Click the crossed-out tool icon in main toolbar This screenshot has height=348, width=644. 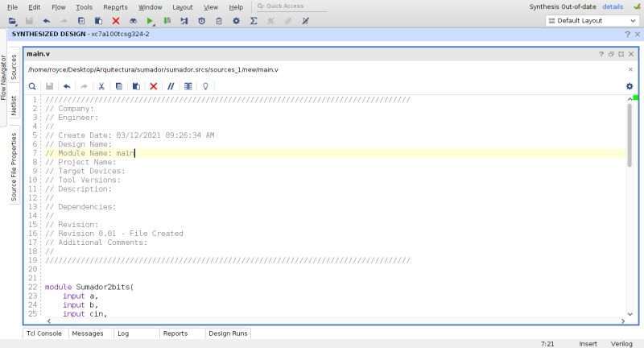point(306,21)
